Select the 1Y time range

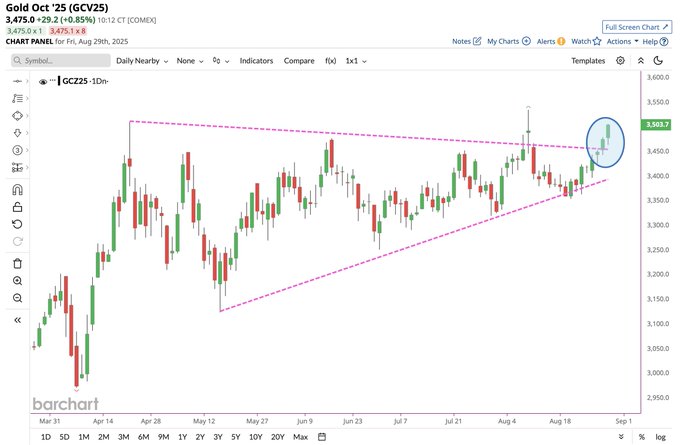[183, 437]
